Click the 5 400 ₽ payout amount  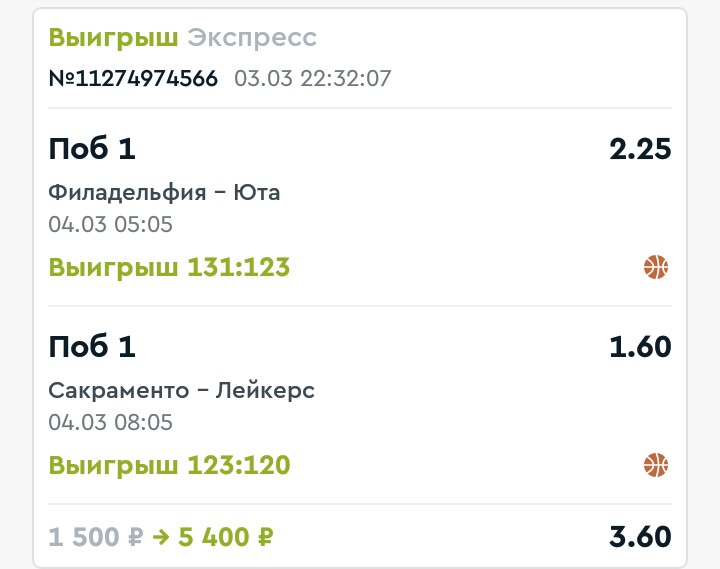(226, 536)
